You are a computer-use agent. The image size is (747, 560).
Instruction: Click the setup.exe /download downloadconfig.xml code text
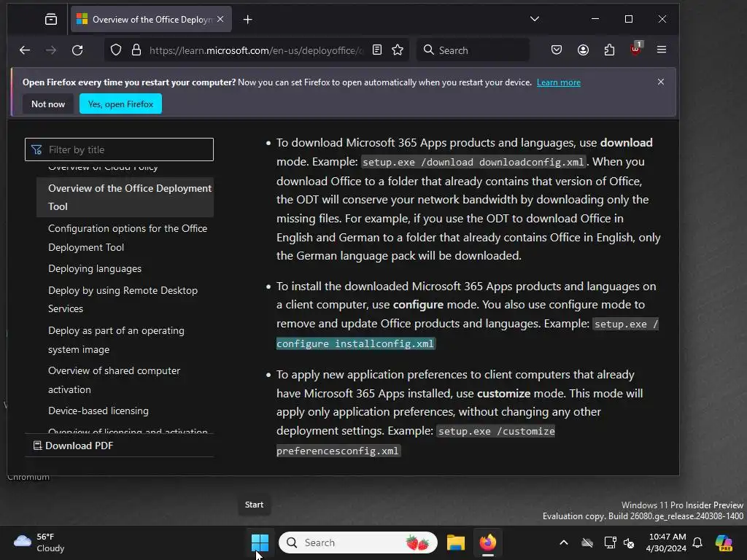pyautogui.click(x=473, y=162)
